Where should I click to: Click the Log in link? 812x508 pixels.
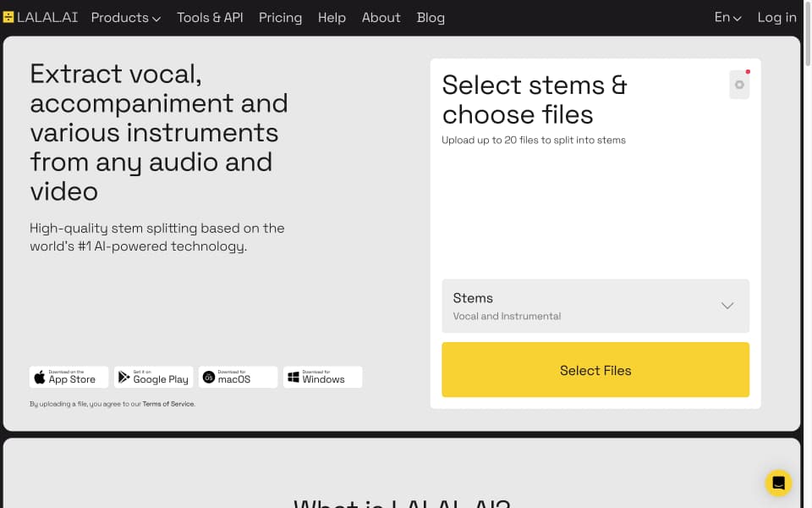click(776, 18)
